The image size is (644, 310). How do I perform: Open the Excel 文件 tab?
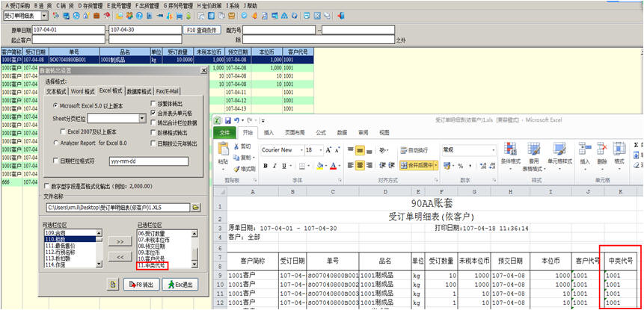coord(224,132)
